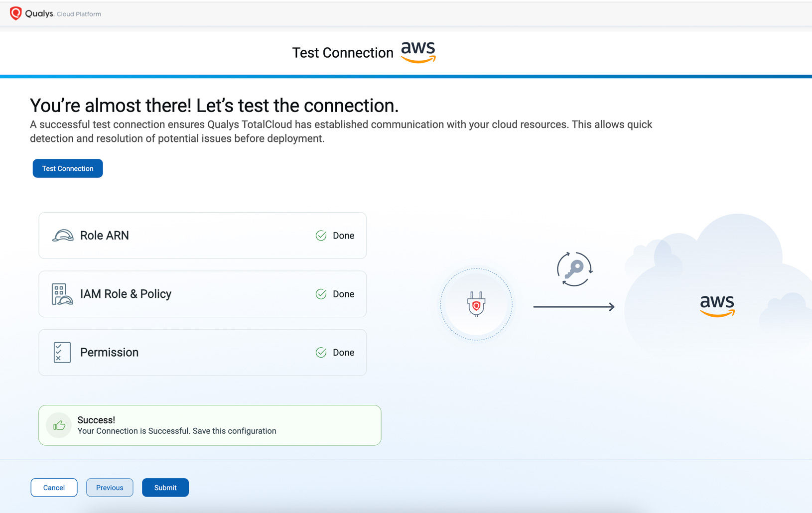812x513 pixels.
Task: Click the Success confirmation banner
Action: 210,425
